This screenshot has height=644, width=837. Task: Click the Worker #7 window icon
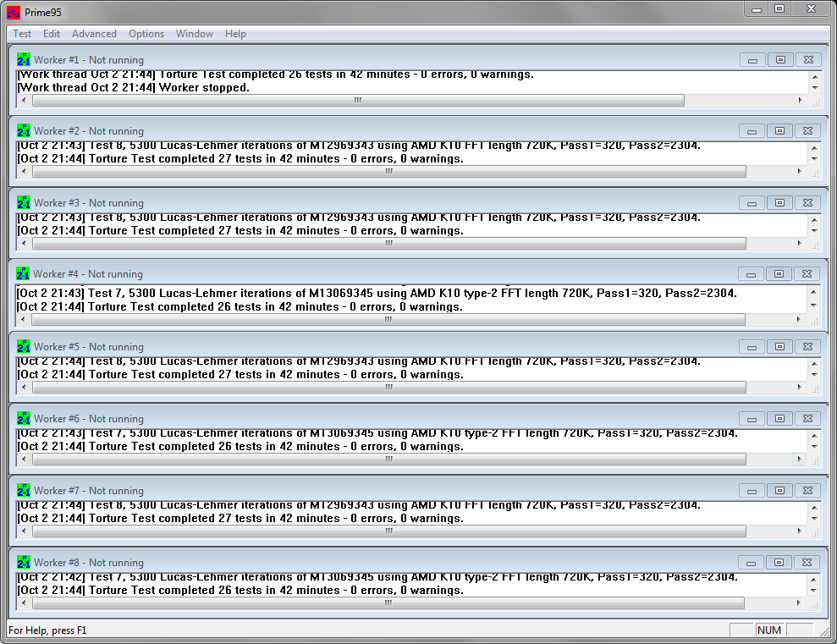click(x=24, y=490)
